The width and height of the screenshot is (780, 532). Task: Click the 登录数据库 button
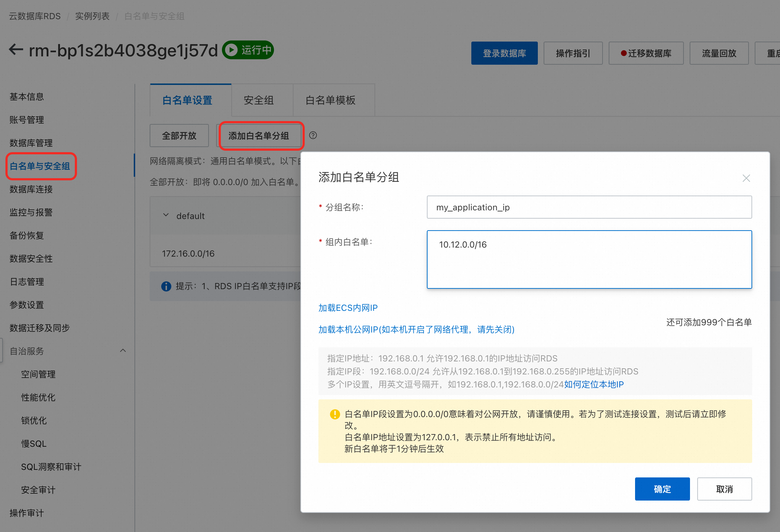click(504, 53)
